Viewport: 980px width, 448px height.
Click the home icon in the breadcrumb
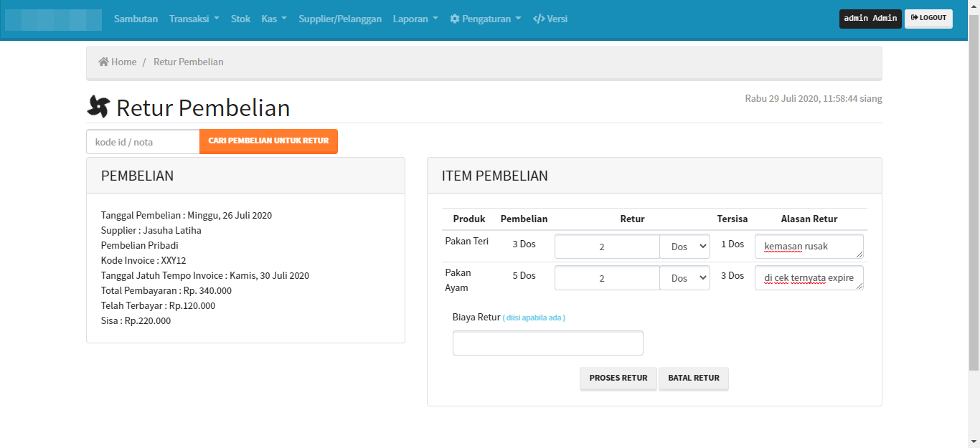click(x=103, y=62)
